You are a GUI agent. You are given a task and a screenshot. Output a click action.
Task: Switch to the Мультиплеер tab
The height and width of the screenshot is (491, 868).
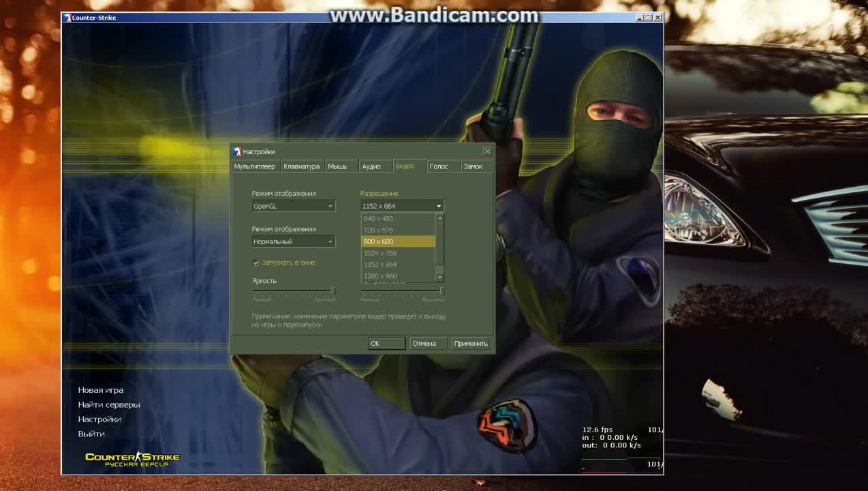click(255, 166)
